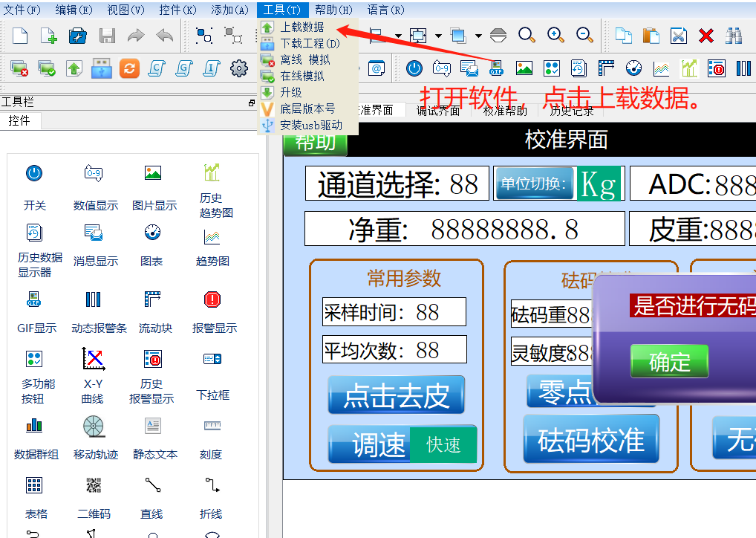Select the 开关 switch control in palette
The width and height of the screenshot is (756, 538).
pos(34,188)
